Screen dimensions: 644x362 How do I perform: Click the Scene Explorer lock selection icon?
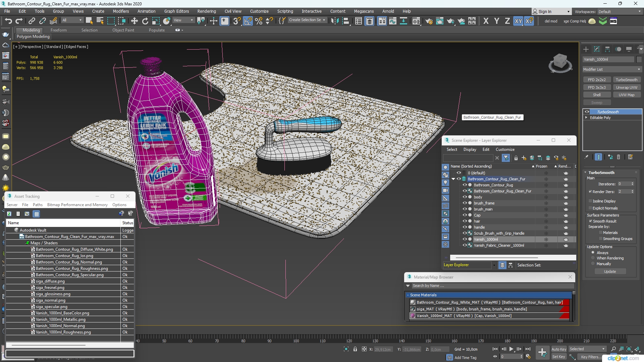(516, 158)
